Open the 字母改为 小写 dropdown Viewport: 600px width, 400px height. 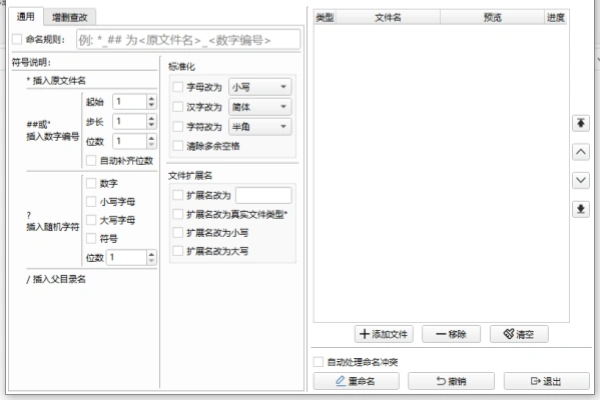click(260, 87)
